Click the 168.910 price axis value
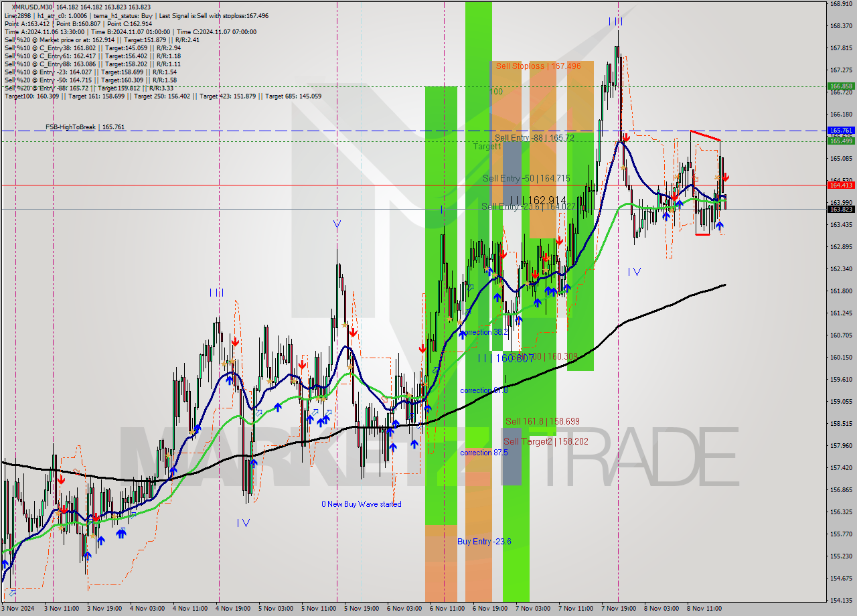This screenshot has height=616, width=857. click(x=841, y=4)
